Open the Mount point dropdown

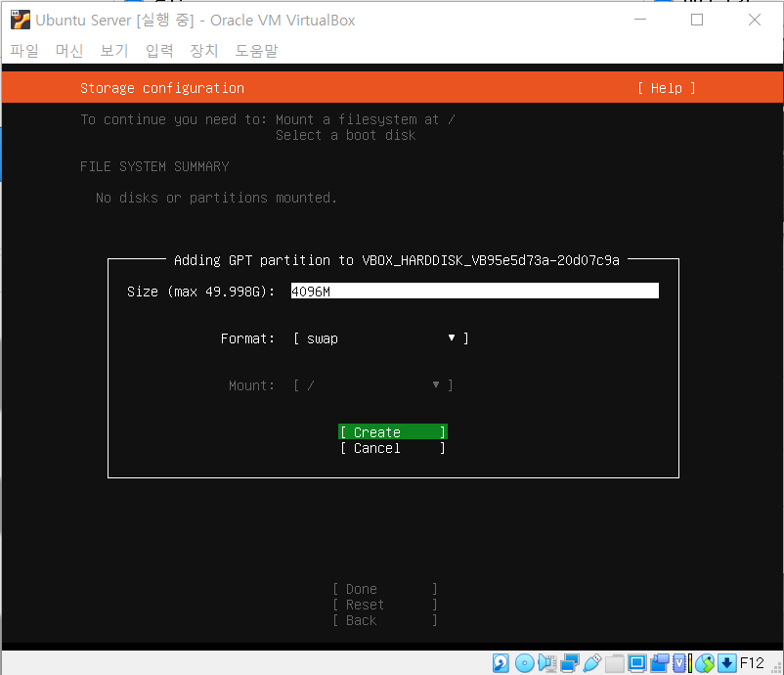click(x=373, y=385)
